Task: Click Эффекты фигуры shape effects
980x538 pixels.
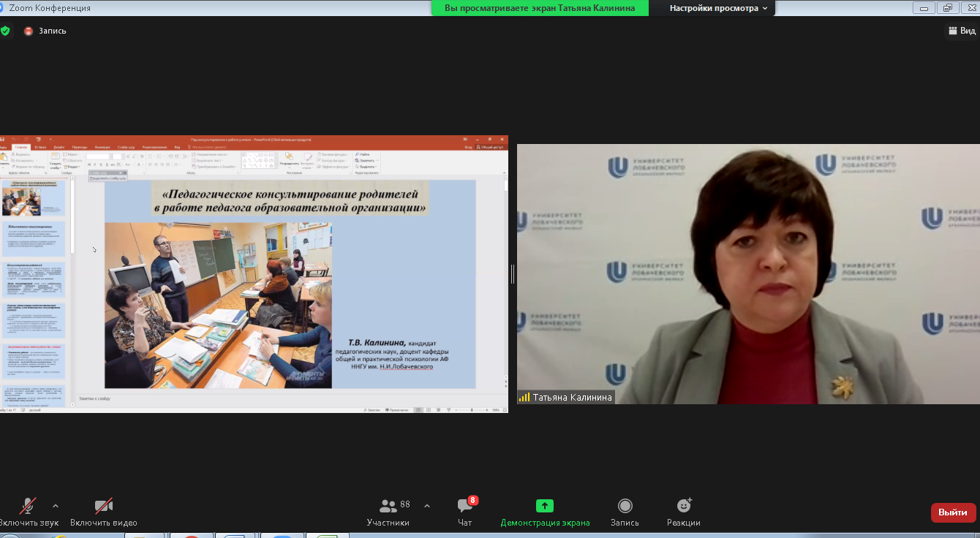Action: [x=334, y=166]
